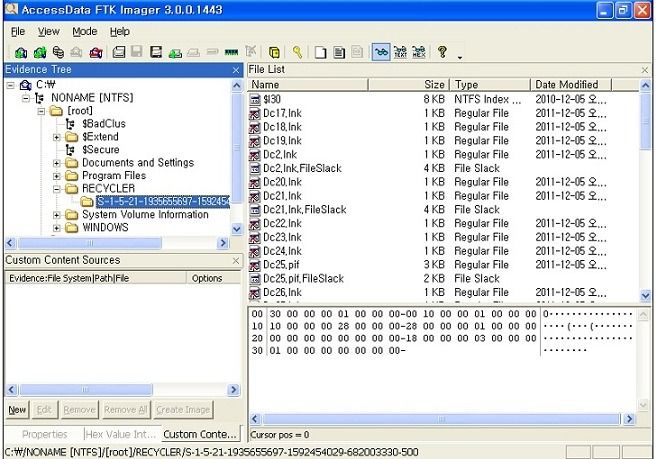Image resolution: width=657 pixels, height=459 pixels.
Task: Toggle the TEXT view mode icon
Action: [x=400, y=52]
